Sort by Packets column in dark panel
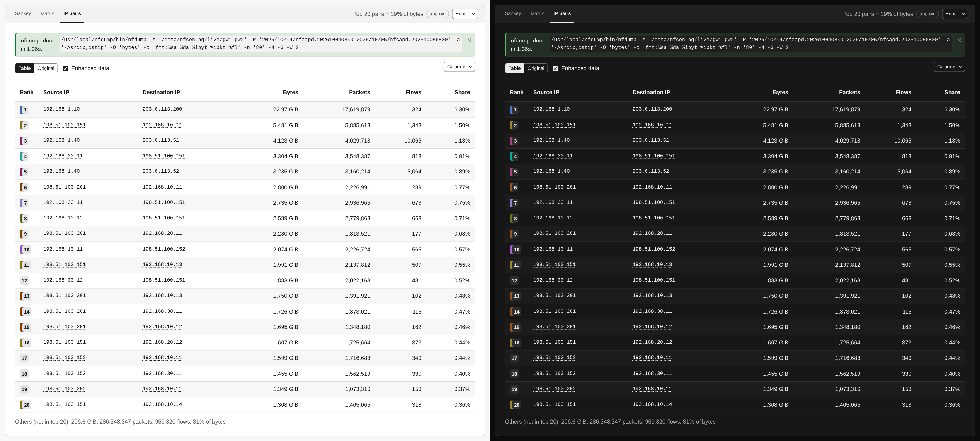 click(x=849, y=92)
